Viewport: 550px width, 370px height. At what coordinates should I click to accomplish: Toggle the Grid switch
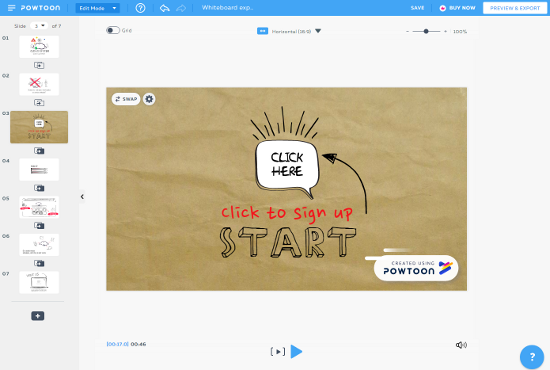pyautogui.click(x=113, y=31)
